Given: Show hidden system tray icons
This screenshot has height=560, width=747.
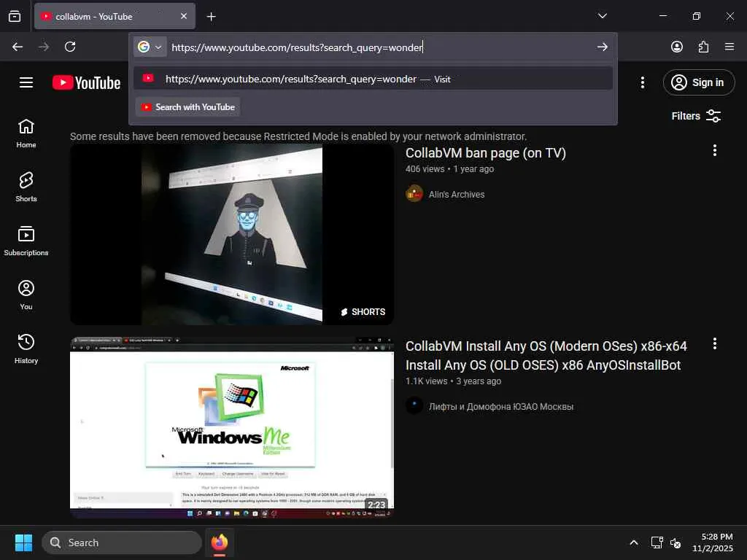Looking at the screenshot, I should point(634,542).
